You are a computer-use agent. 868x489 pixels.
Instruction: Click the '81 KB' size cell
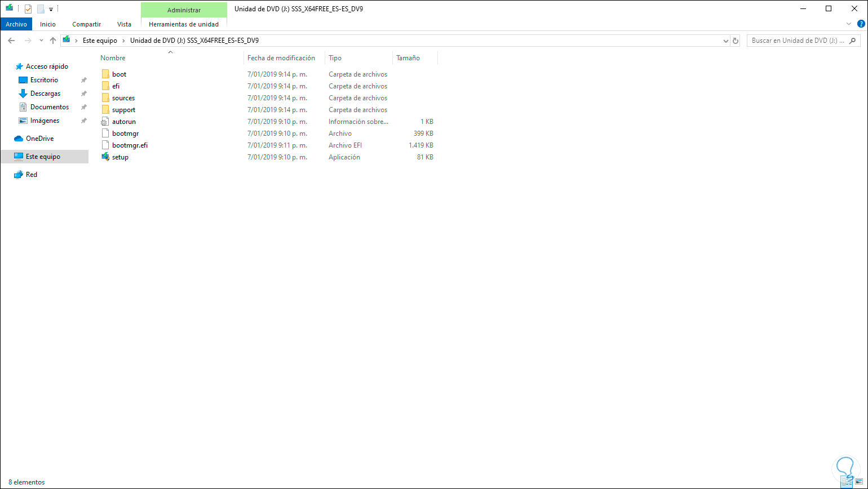(425, 157)
